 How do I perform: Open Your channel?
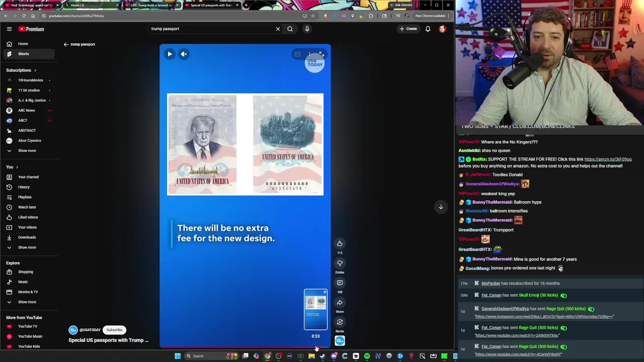pos(29,177)
